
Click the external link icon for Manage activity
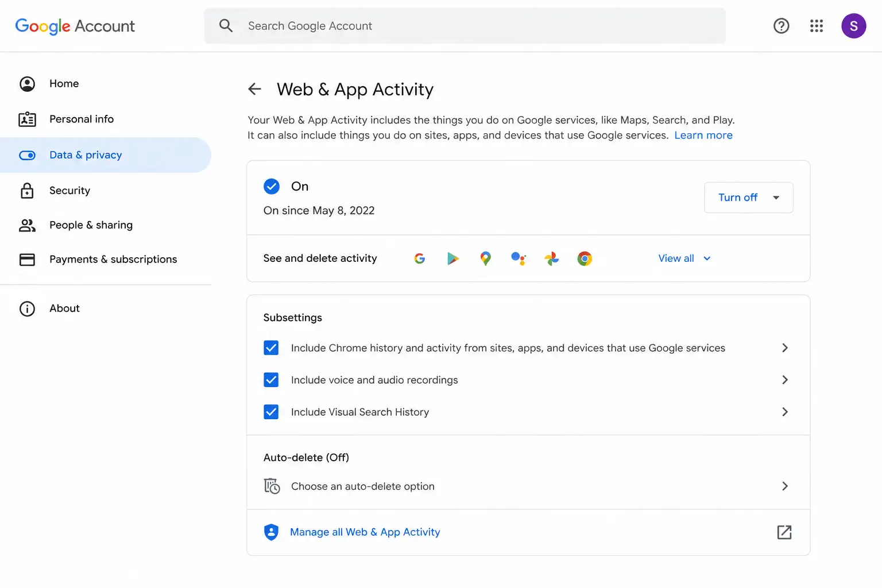(x=784, y=532)
